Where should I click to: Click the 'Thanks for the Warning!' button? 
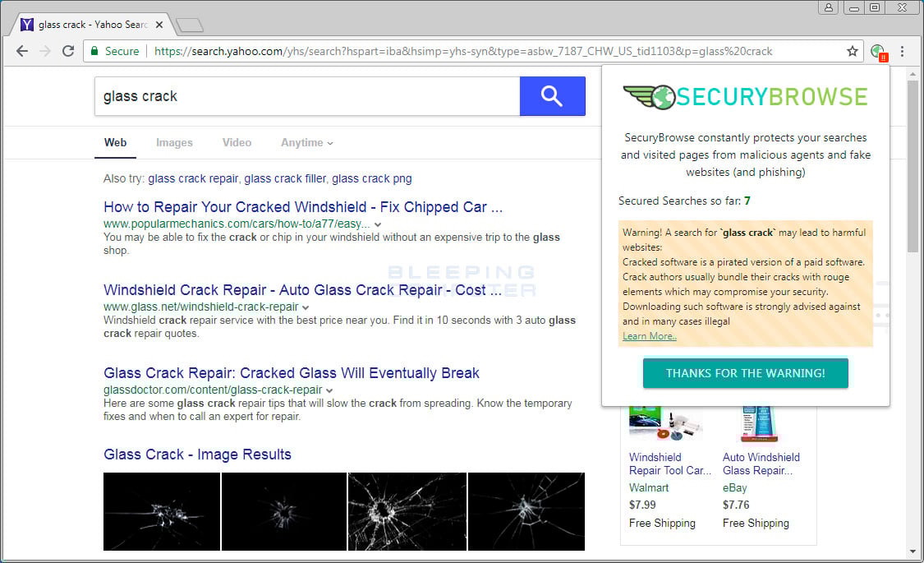tap(746, 373)
